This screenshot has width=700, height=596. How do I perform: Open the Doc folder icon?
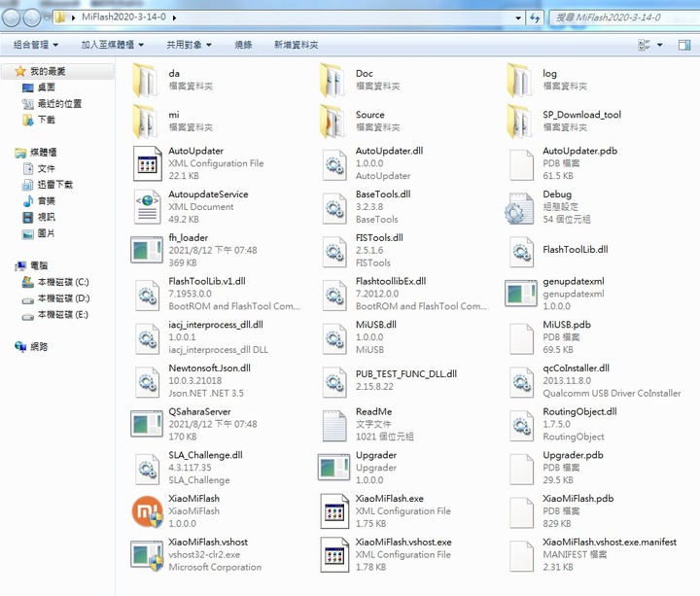[333, 81]
